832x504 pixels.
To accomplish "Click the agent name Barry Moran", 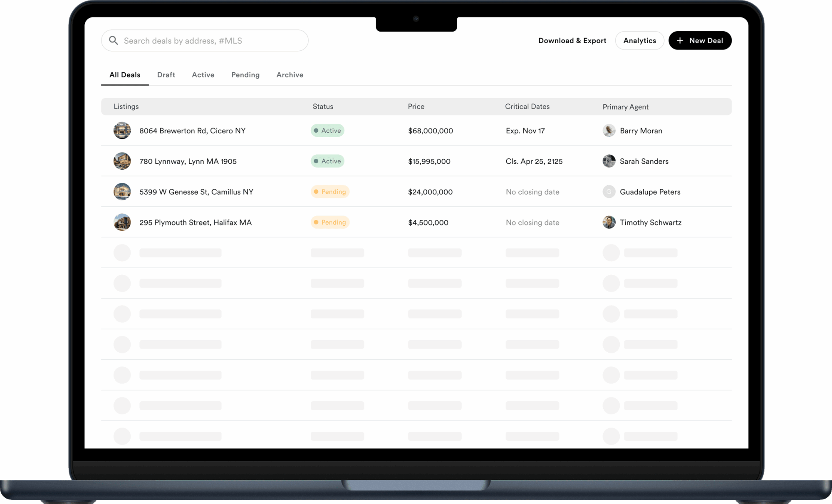I will tap(641, 131).
